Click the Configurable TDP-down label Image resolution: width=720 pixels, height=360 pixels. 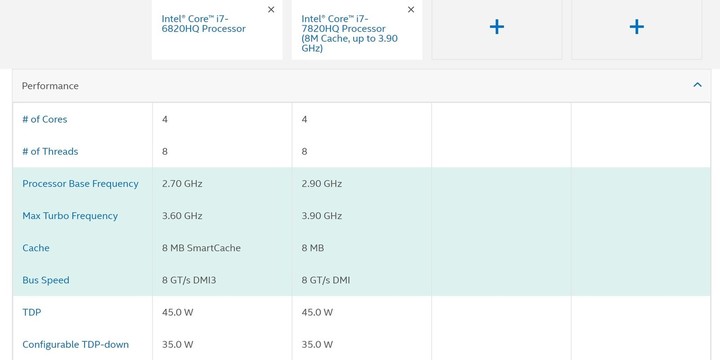click(x=75, y=344)
